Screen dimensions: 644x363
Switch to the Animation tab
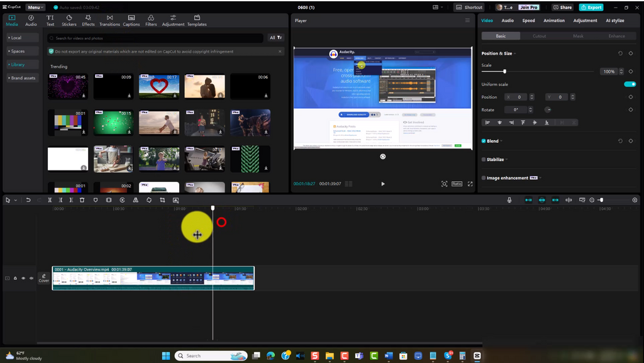[x=553, y=20]
